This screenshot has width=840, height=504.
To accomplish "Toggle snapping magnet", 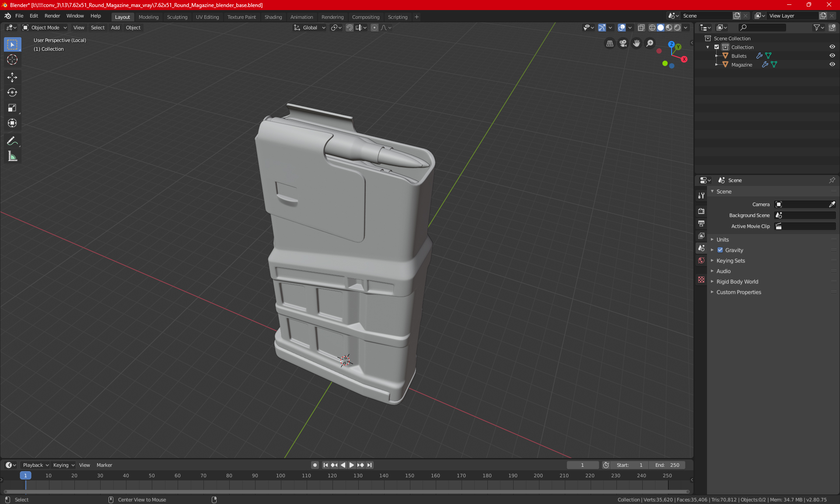I will click(x=350, y=28).
